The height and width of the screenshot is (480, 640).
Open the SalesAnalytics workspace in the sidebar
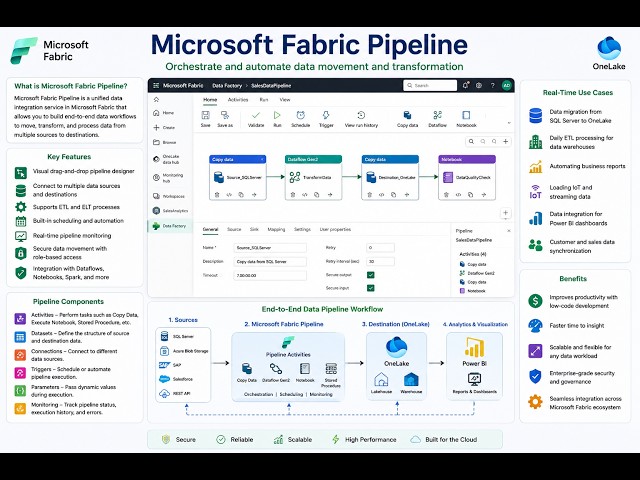170,211
